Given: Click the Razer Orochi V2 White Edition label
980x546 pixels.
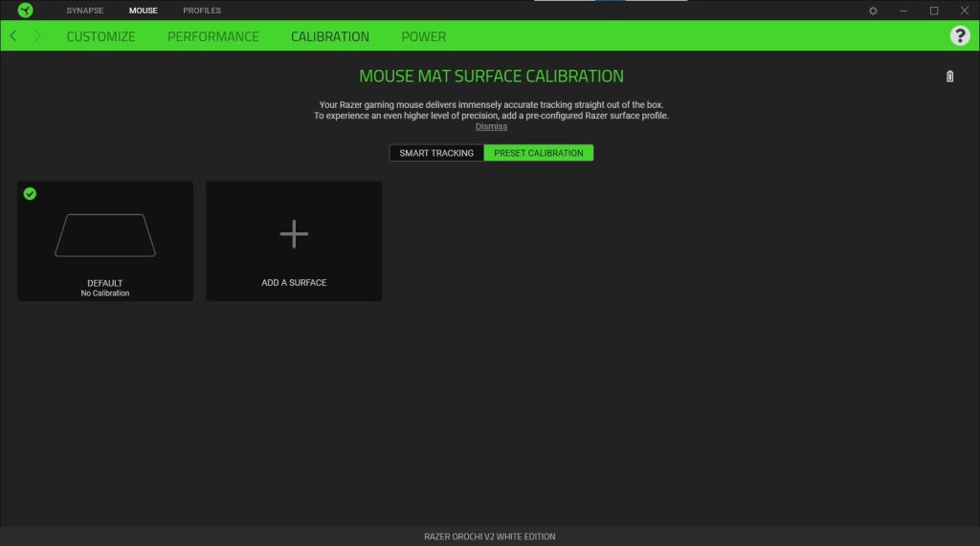Looking at the screenshot, I should 490,536.
